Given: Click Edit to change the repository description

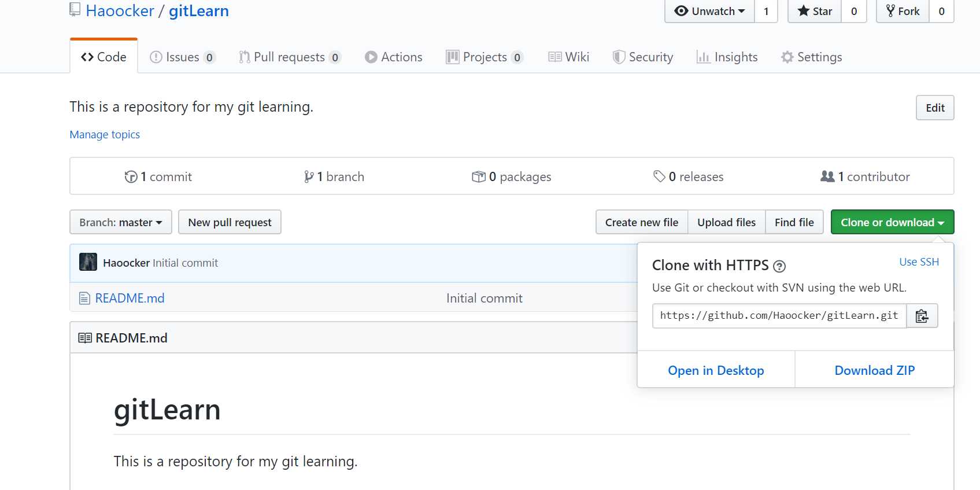Looking at the screenshot, I should pos(935,108).
